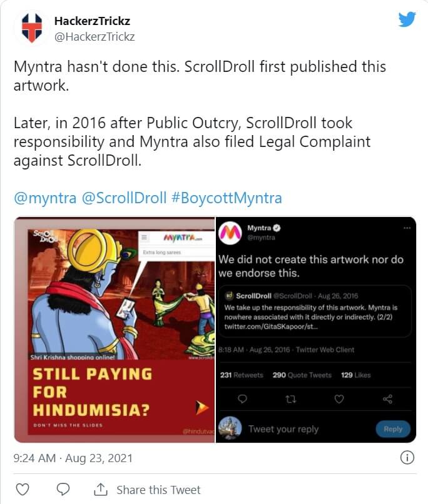This screenshot has height=504, width=428.
Task: Open the tweet info icon
Action: click(406, 458)
